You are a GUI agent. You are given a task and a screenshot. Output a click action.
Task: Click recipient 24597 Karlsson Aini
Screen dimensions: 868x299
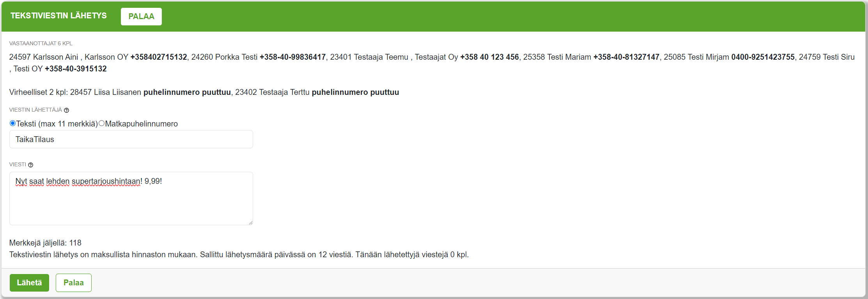click(44, 57)
